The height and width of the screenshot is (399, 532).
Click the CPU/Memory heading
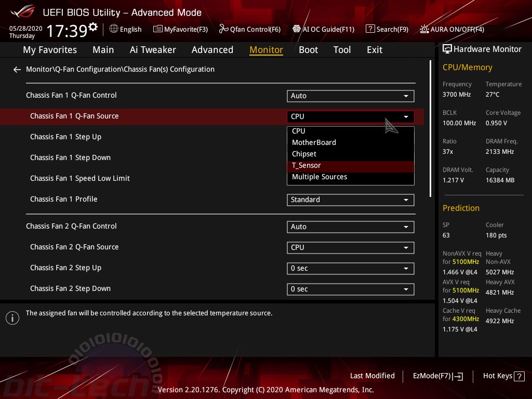coord(467,68)
